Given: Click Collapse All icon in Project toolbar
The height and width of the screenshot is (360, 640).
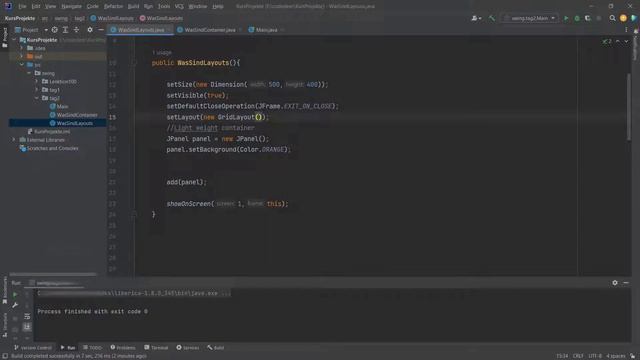Looking at the screenshot, I should point(76,30).
